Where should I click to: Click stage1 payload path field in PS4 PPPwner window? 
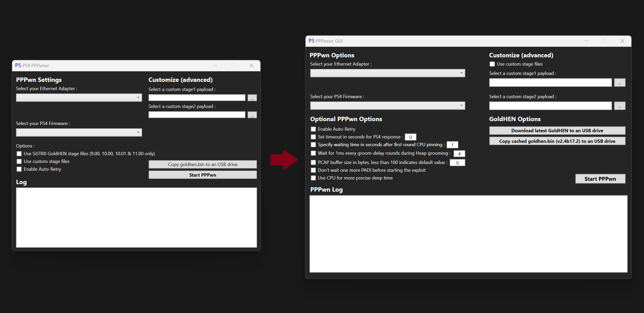click(x=197, y=98)
